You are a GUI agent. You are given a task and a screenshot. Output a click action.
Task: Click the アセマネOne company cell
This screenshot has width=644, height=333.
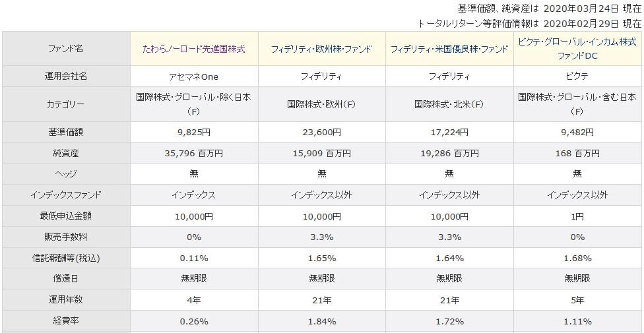pos(194,76)
